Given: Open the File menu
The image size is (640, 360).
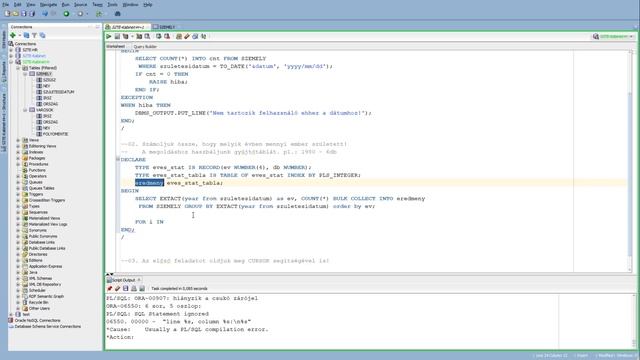Looking at the screenshot, I should coord(6,4).
